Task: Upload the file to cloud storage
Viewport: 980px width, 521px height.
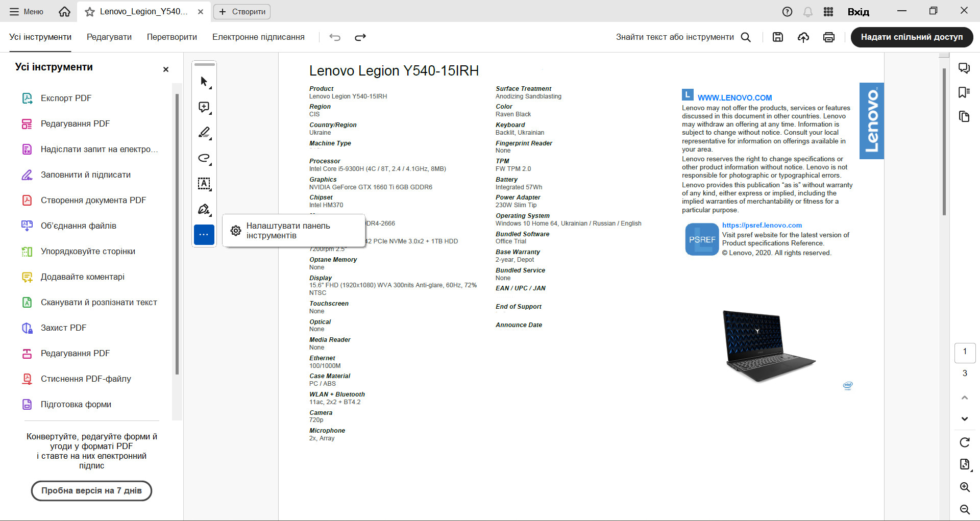Action: [803, 37]
